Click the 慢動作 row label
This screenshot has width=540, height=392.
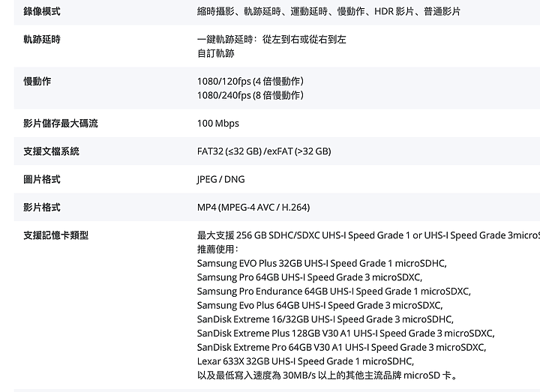point(37,81)
